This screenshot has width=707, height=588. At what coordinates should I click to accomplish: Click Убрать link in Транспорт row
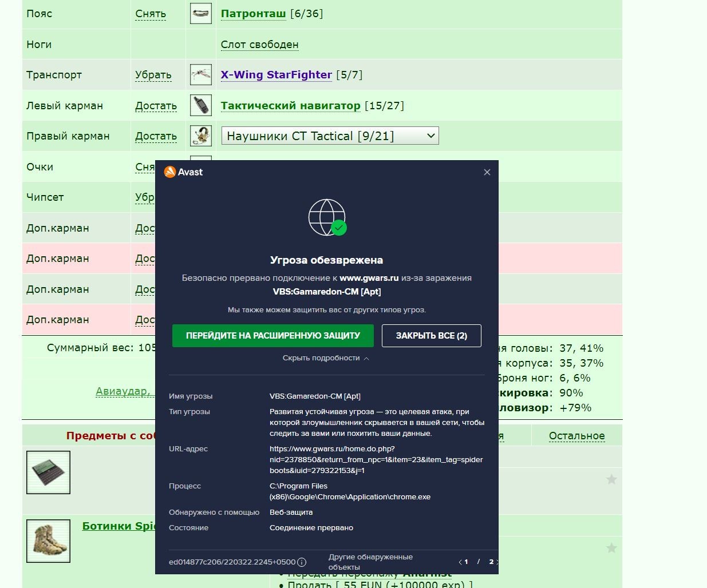153,75
